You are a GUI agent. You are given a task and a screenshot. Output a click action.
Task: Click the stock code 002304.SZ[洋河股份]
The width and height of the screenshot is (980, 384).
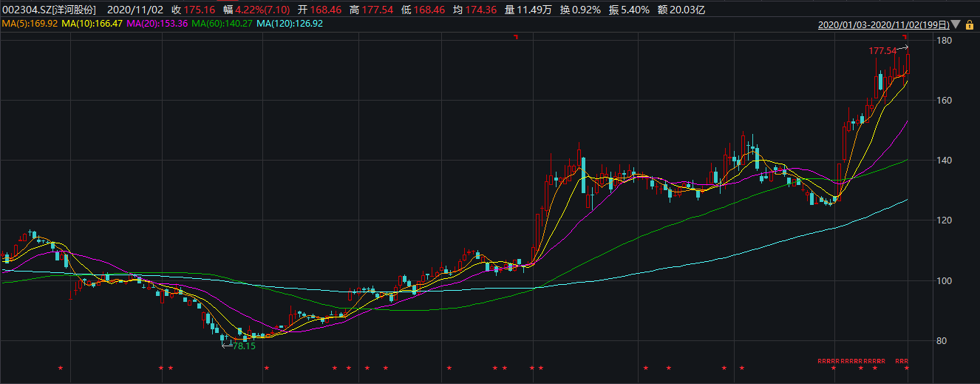click(x=49, y=10)
